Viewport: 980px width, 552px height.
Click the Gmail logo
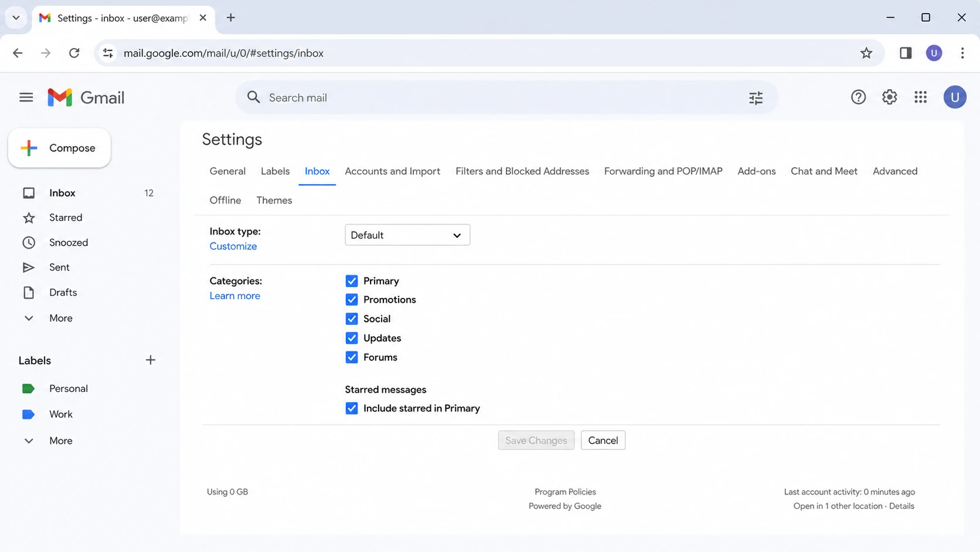[x=86, y=97]
